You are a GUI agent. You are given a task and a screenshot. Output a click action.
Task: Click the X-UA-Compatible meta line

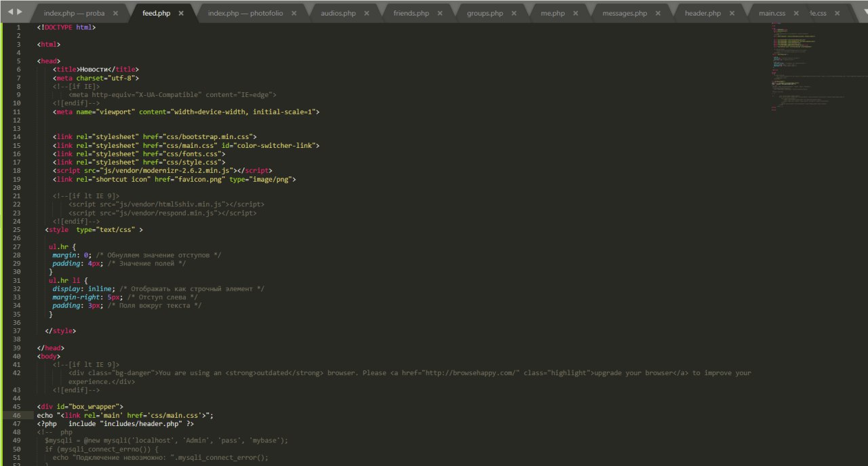[x=172, y=95]
